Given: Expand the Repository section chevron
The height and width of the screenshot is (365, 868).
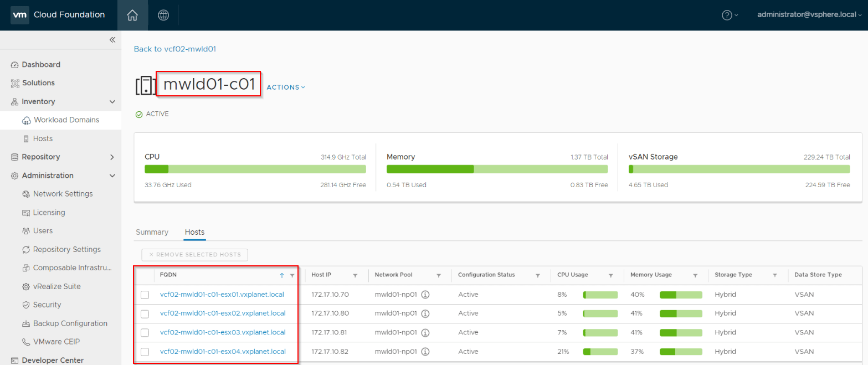Looking at the screenshot, I should (x=112, y=157).
